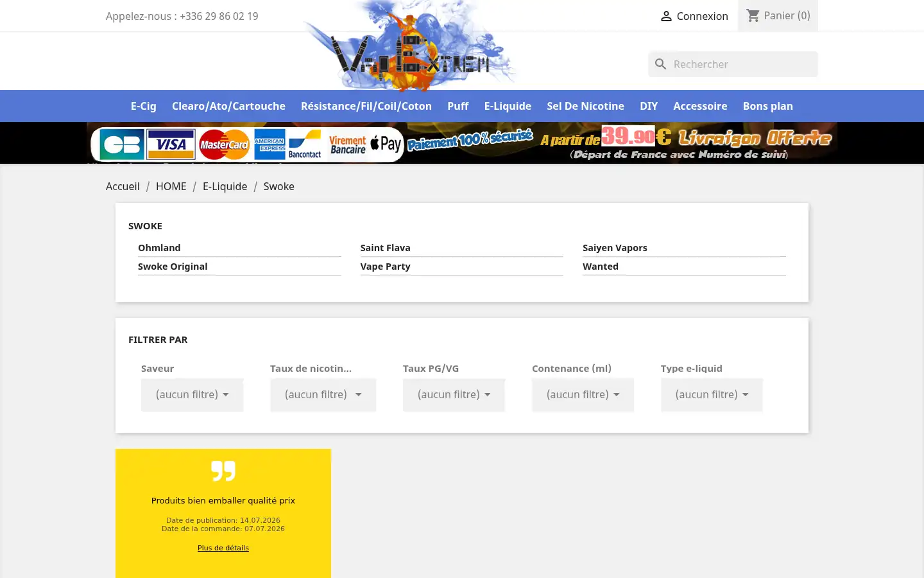
Task: Click the Swoke breadcrumb
Action: [278, 186]
